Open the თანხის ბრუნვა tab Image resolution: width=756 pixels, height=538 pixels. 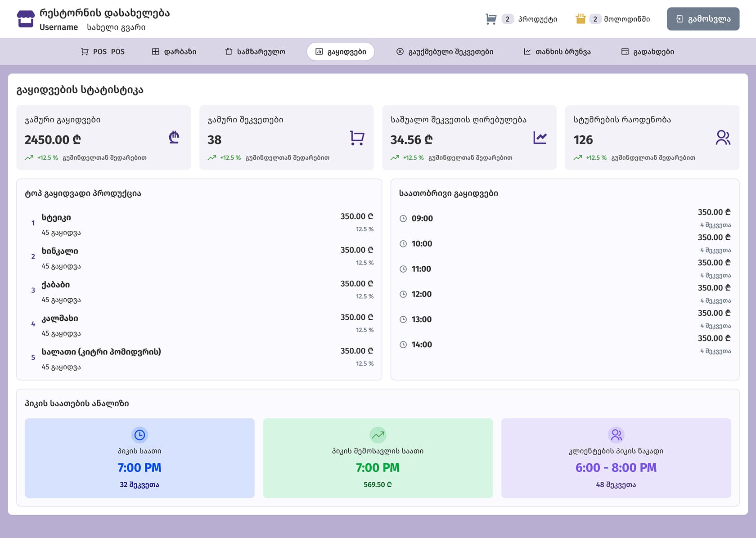point(557,52)
